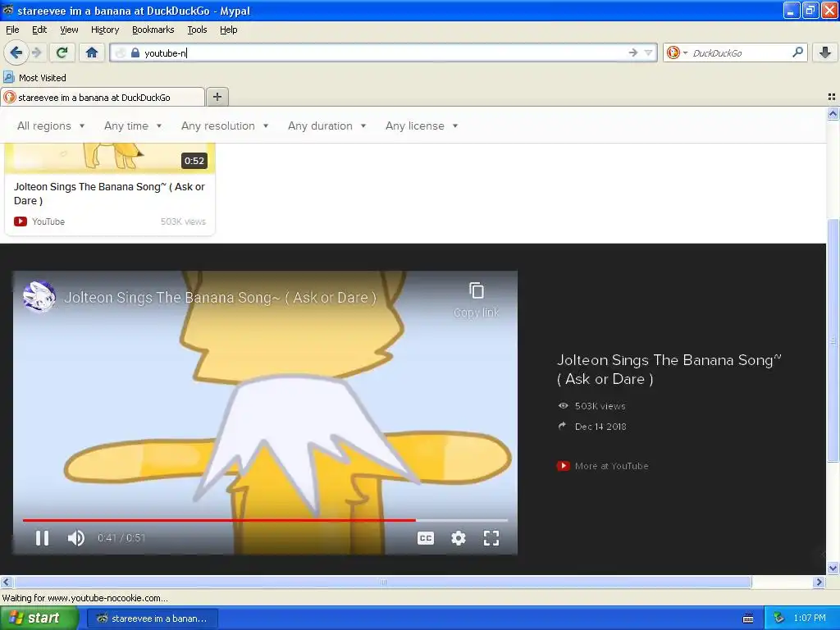Click the browser Forward arrow
This screenshot has width=840, height=630.
pyautogui.click(x=36, y=52)
